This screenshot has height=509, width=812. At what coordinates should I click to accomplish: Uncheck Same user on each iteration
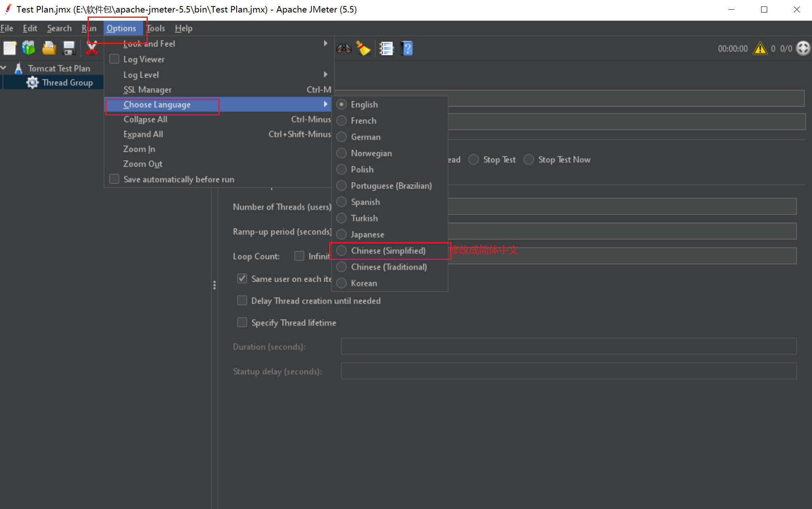242,279
